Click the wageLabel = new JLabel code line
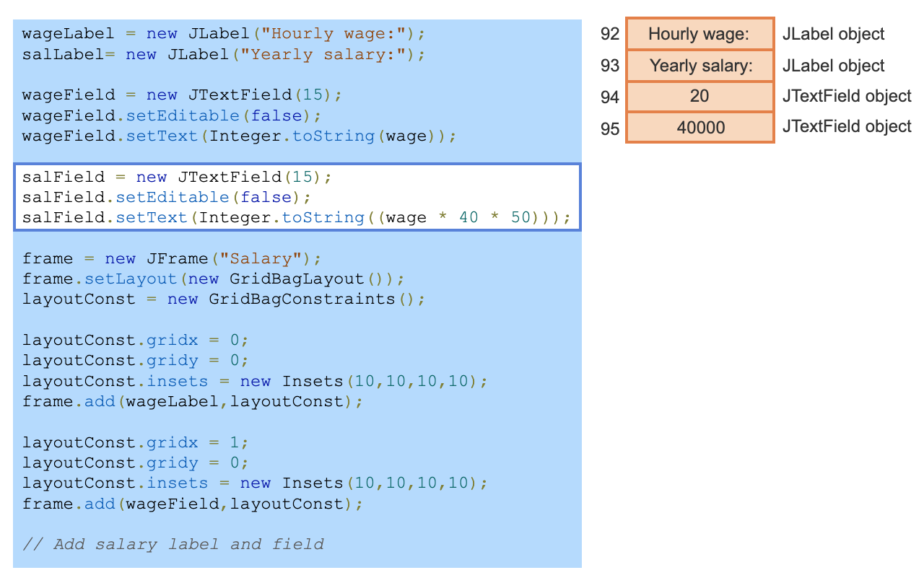 [x=224, y=34]
